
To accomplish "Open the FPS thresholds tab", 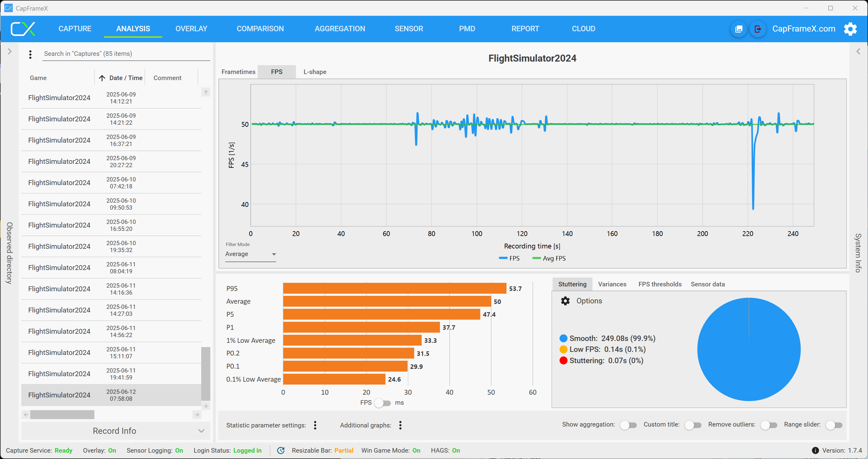I will point(660,284).
